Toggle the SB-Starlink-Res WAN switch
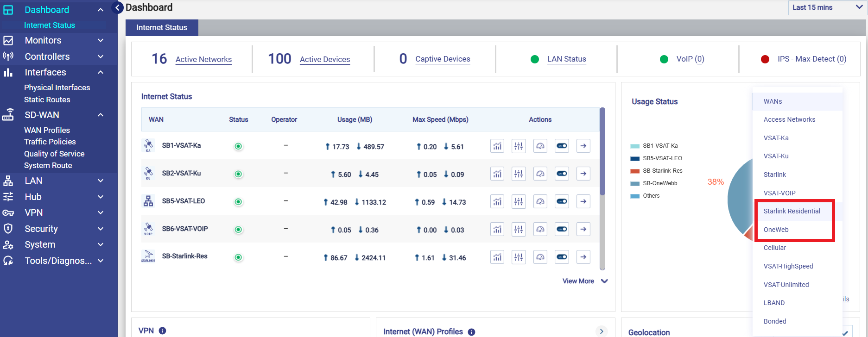The width and height of the screenshot is (868, 337). [562, 257]
